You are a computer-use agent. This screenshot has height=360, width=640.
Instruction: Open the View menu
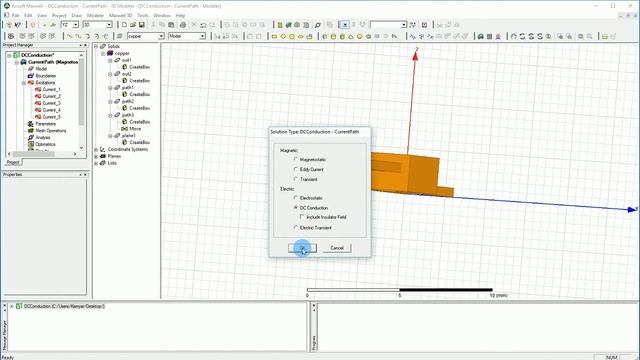coord(42,16)
